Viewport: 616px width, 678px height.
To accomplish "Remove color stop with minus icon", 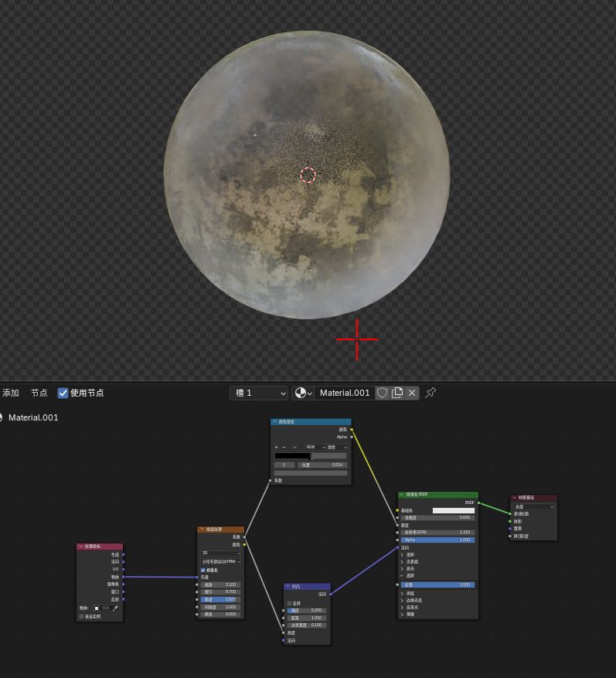I will [284, 447].
